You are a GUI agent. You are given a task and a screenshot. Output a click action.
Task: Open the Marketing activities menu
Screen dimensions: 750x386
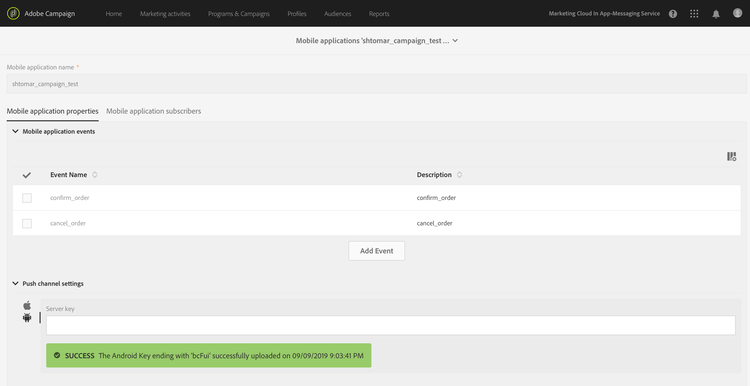point(165,14)
